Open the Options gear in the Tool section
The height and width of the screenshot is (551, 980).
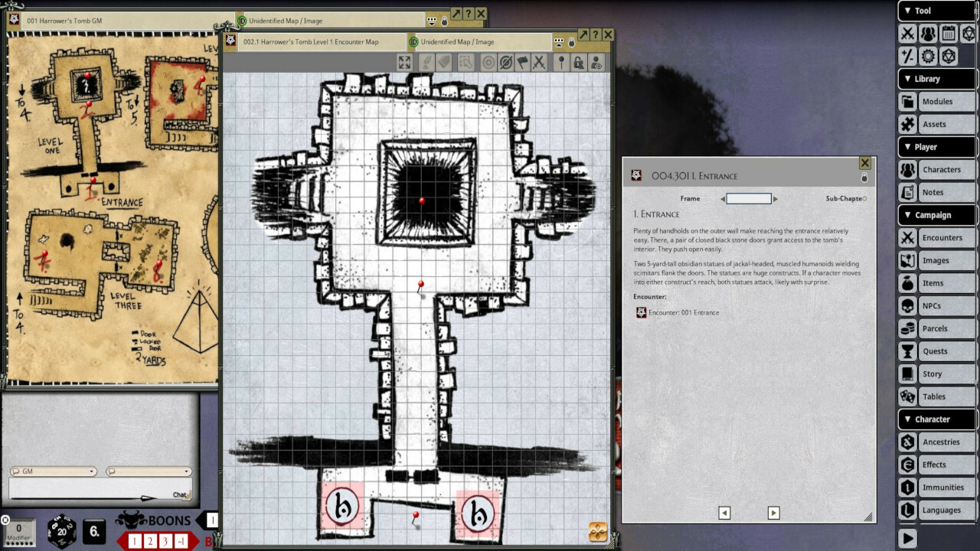[928, 55]
